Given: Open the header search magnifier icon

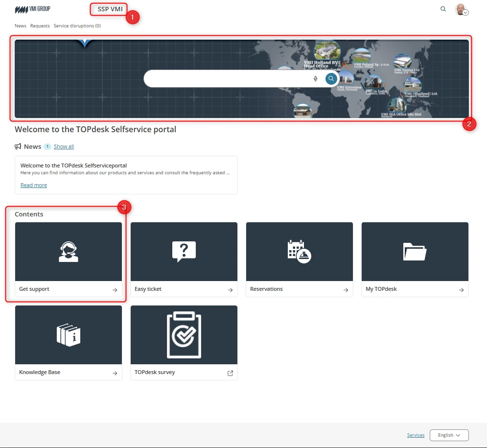Looking at the screenshot, I should click(x=443, y=9).
